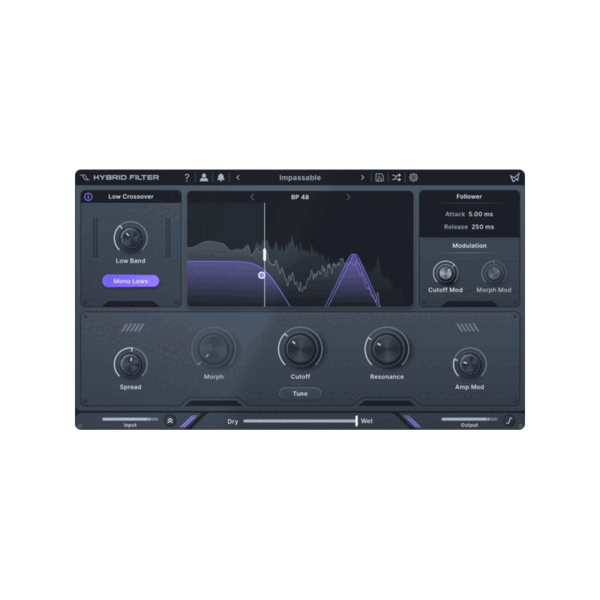The height and width of the screenshot is (600, 600).
Task: Click the Dry/Wet mix slider
Action: [x=301, y=421]
